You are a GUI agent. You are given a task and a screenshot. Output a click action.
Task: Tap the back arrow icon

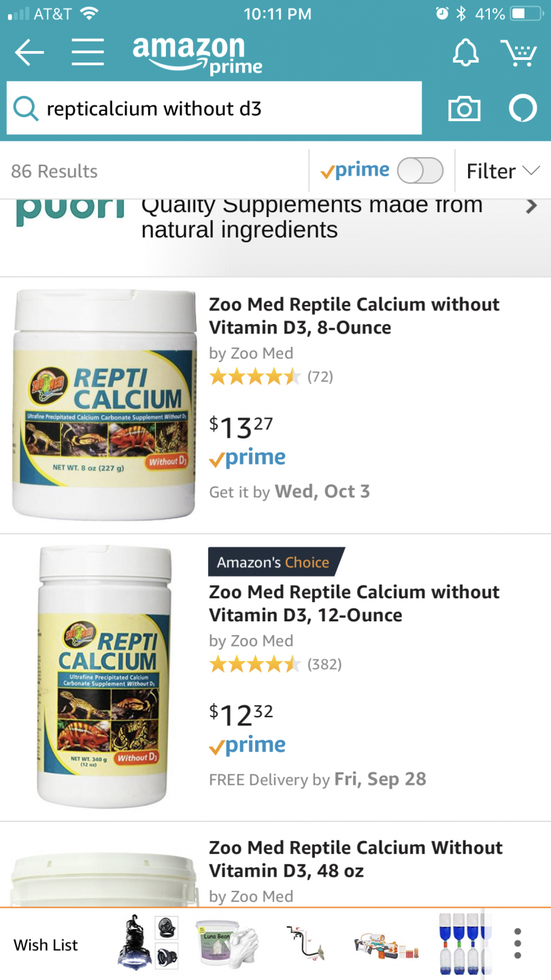coord(29,52)
